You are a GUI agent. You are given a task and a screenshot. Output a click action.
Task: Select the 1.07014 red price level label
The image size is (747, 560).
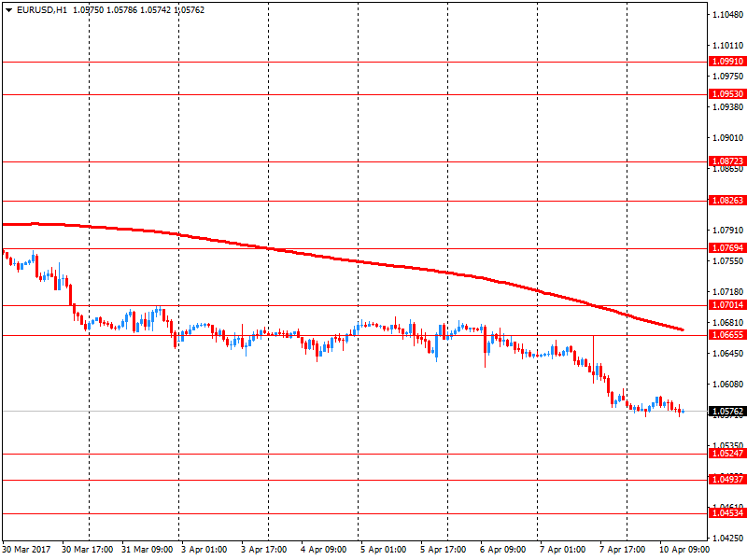(727, 305)
